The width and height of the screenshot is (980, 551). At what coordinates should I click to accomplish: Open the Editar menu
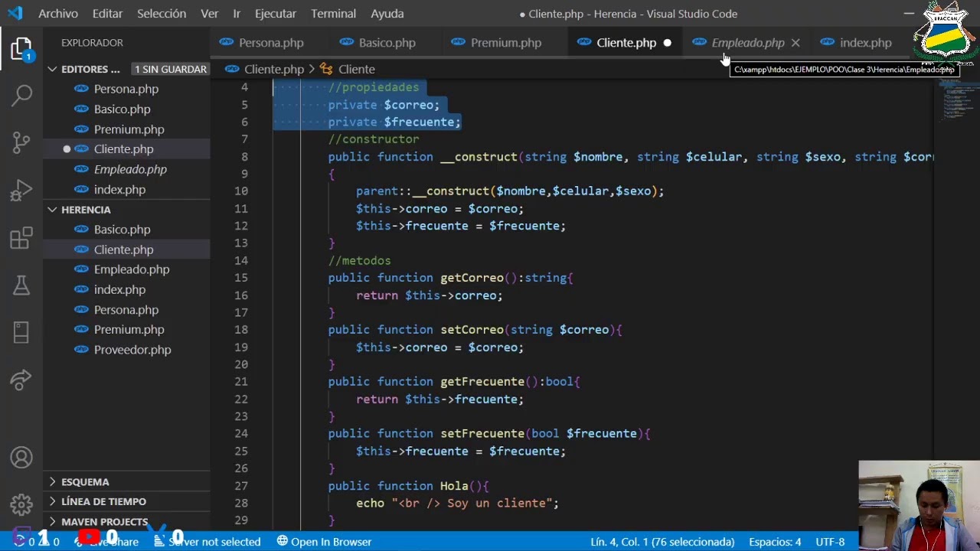click(x=107, y=14)
